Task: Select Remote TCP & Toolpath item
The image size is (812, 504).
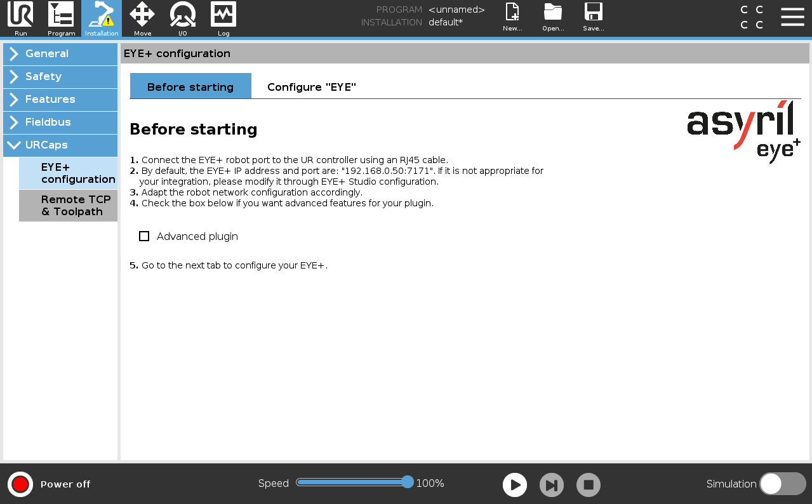Action: (69, 206)
